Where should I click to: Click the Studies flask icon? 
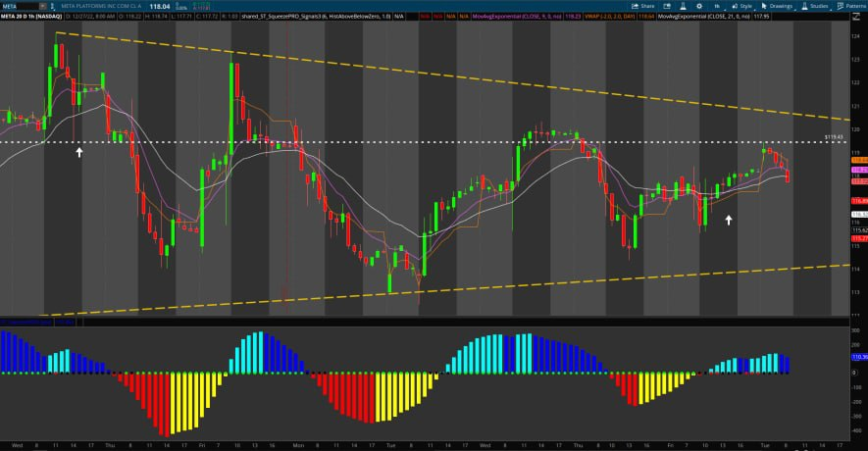[804, 6]
